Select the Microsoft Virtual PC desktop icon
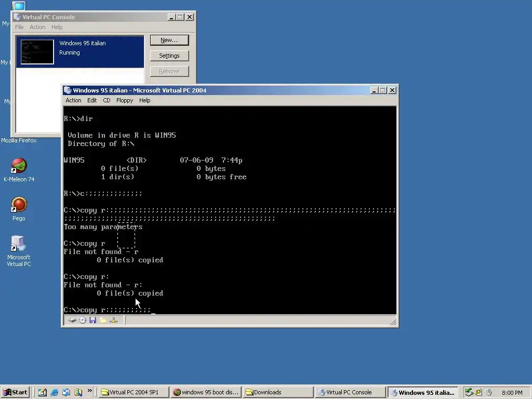Viewport: 532px width, 399px height. 19,251
